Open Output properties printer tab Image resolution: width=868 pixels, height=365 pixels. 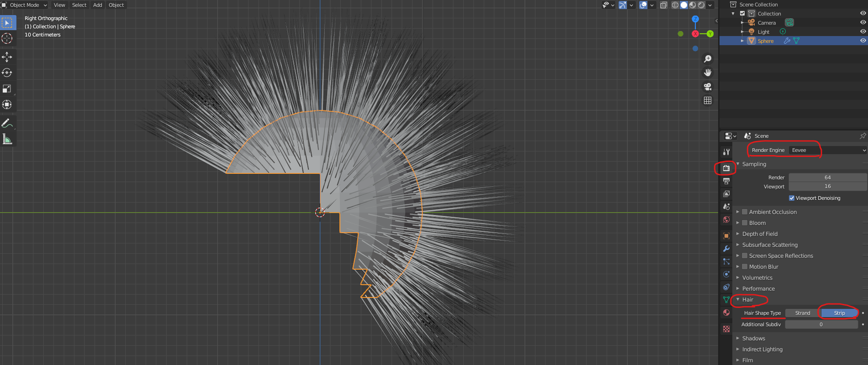point(726,181)
